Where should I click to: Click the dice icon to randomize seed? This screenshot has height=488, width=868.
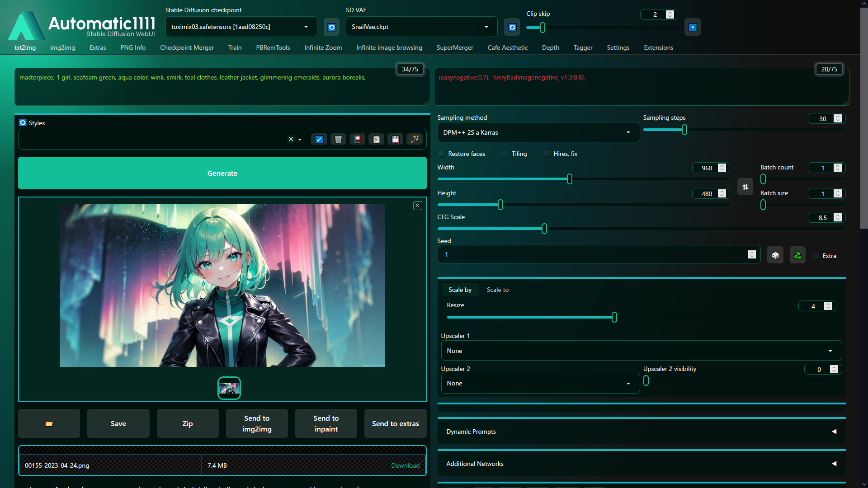coord(775,255)
